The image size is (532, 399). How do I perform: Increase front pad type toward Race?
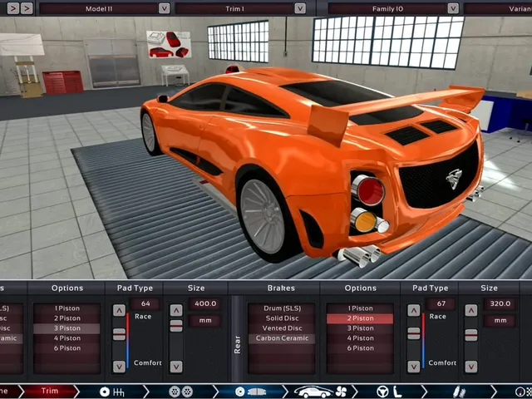(x=119, y=310)
